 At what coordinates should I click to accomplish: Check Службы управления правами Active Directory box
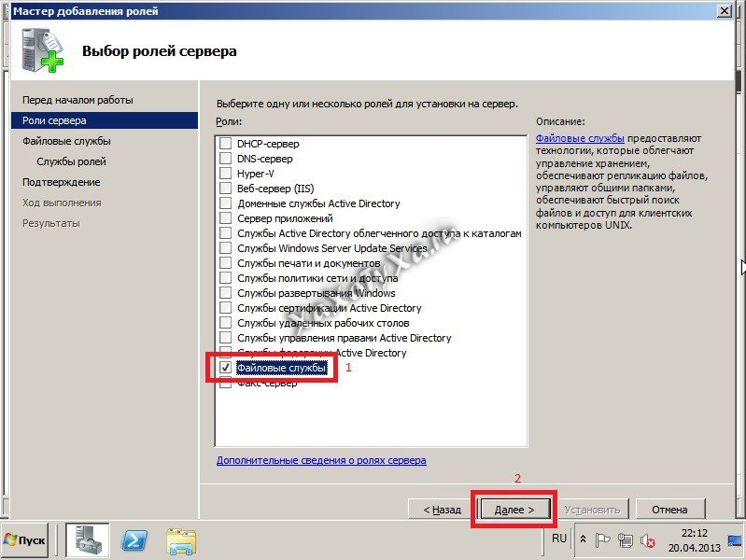[226, 338]
